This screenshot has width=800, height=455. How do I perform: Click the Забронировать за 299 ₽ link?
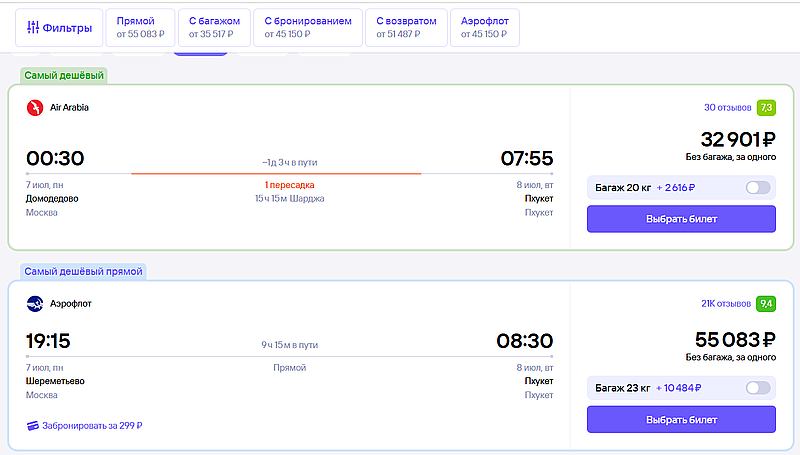(92, 425)
